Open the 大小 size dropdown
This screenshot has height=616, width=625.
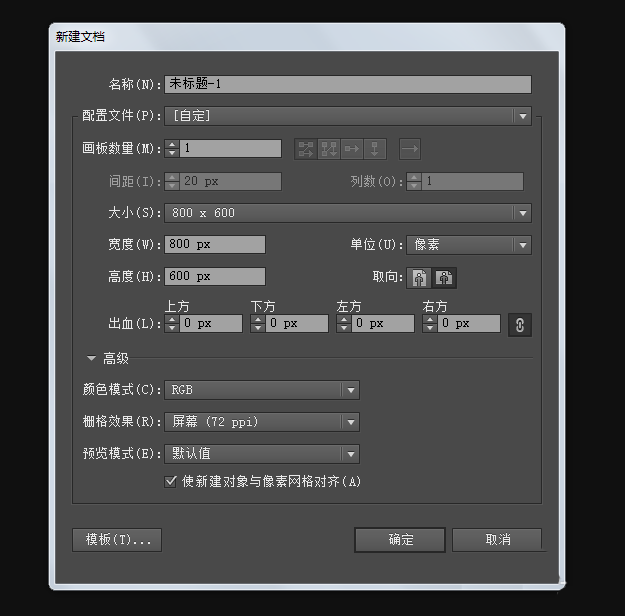tap(348, 213)
